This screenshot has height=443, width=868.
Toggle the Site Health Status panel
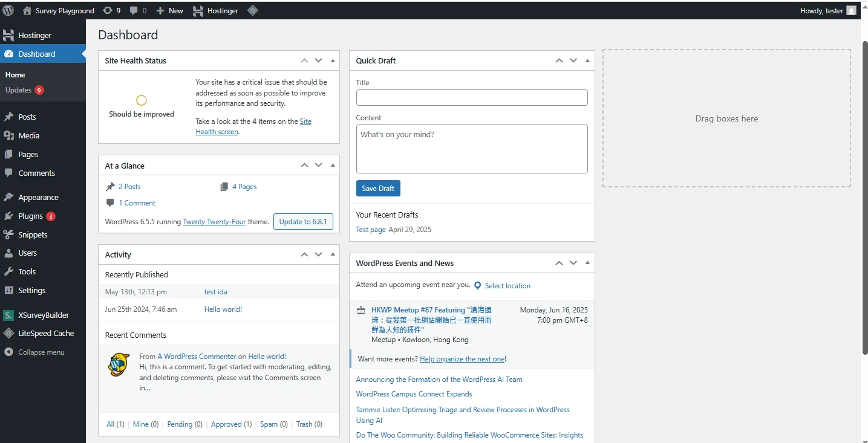[x=333, y=60]
